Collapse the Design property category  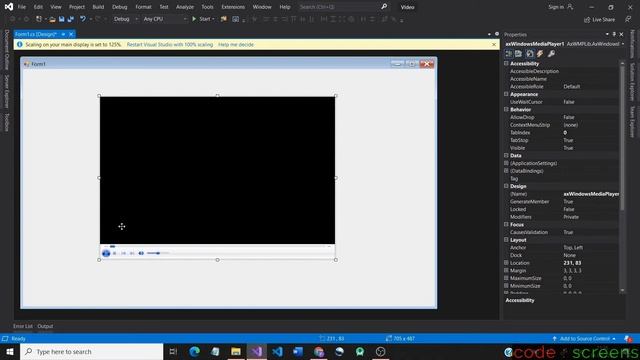506,186
